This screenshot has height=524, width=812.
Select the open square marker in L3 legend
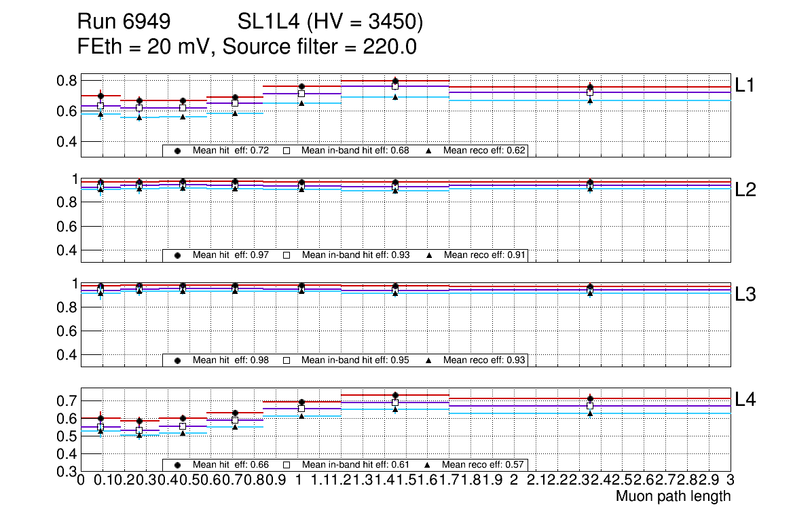(x=287, y=360)
